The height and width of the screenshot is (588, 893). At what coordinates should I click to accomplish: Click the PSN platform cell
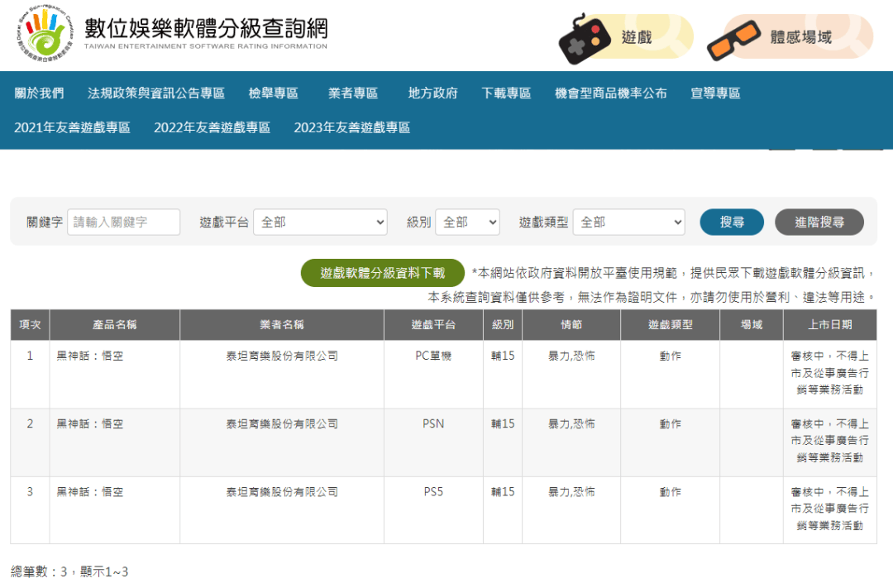tap(433, 424)
